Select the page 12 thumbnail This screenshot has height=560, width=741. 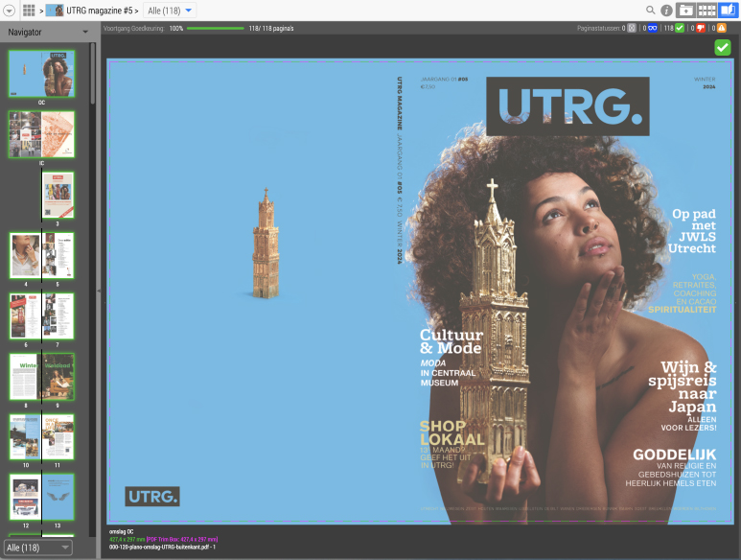pyautogui.click(x=26, y=497)
